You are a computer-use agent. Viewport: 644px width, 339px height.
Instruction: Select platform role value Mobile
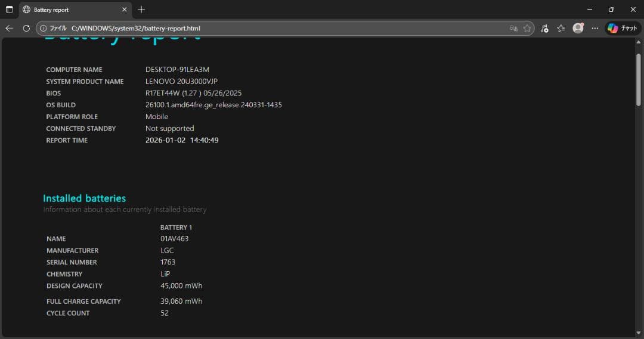[x=156, y=117]
